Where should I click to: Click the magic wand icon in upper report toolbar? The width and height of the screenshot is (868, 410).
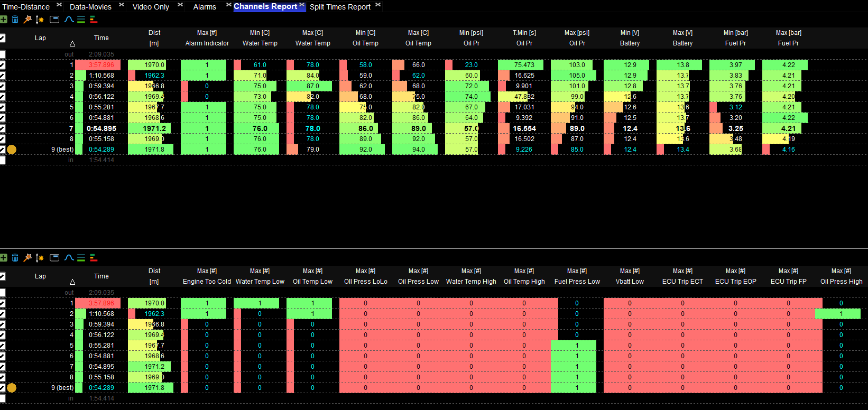coord(27,20)
